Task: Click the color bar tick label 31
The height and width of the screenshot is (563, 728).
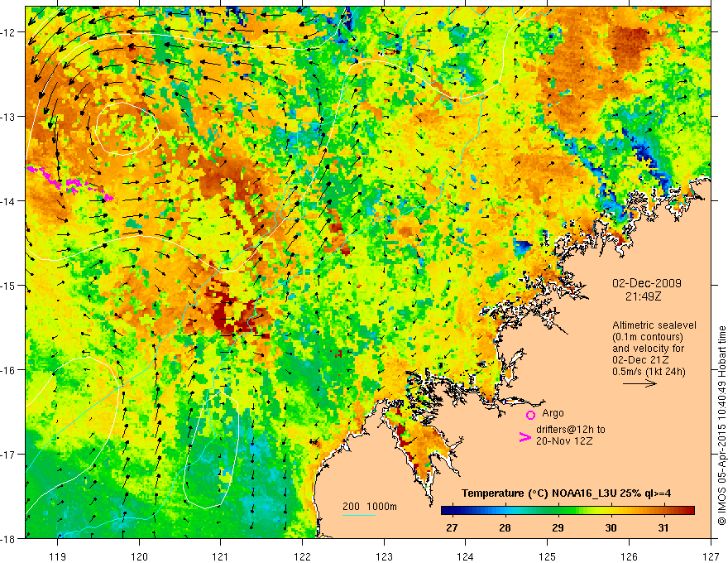Action: point(663,527)
